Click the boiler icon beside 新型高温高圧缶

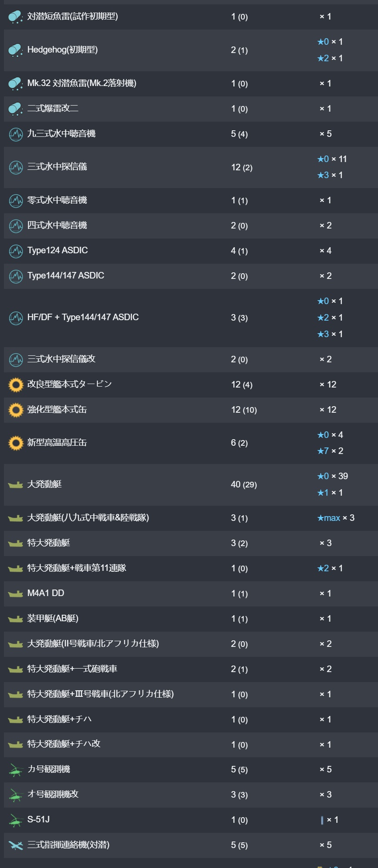pyautogui.click(x=16, y=443)
